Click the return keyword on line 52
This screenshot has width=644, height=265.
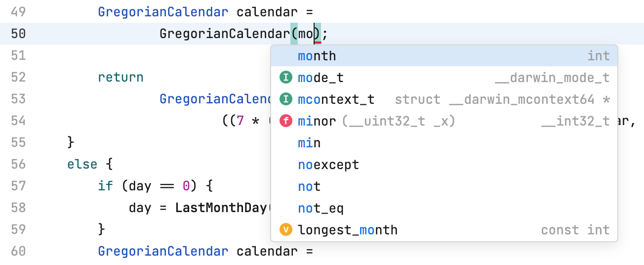(x=121, y=77)
